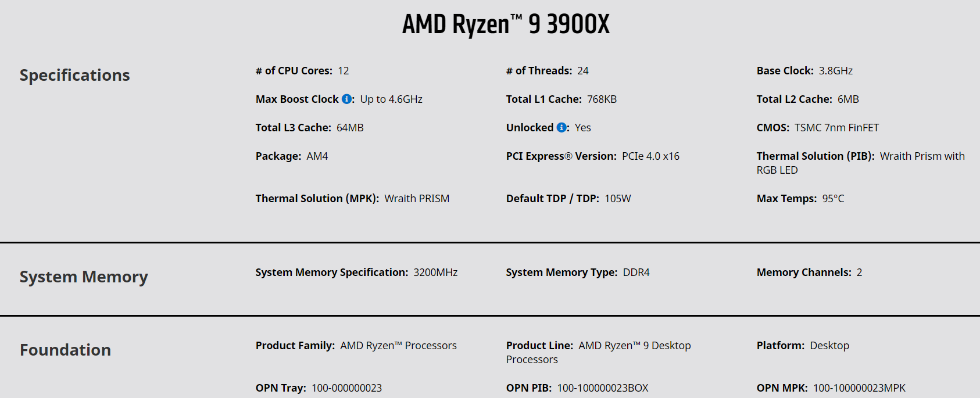
Task: Select the Specifications section heading
Action: pyautogui.click(x=75, y=76)
